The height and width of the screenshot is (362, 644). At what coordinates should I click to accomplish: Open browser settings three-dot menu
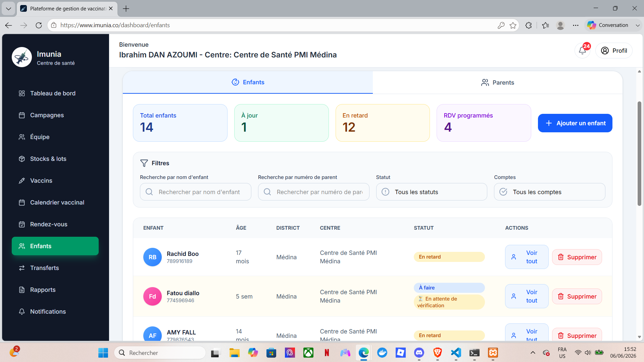(x=576, y=25)
